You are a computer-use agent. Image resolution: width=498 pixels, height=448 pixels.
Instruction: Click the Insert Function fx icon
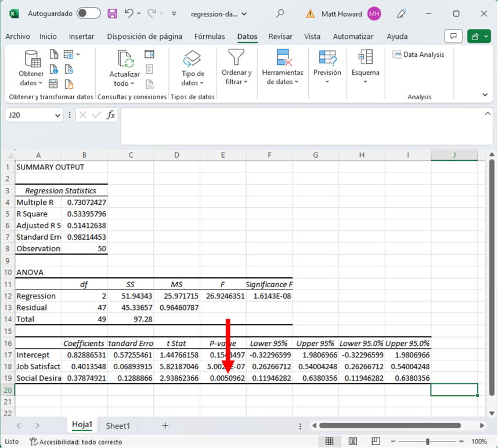(110, 115)
